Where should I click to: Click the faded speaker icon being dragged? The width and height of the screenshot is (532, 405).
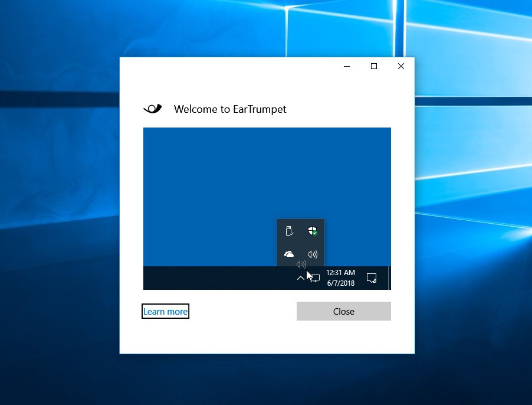pos(301,264)
